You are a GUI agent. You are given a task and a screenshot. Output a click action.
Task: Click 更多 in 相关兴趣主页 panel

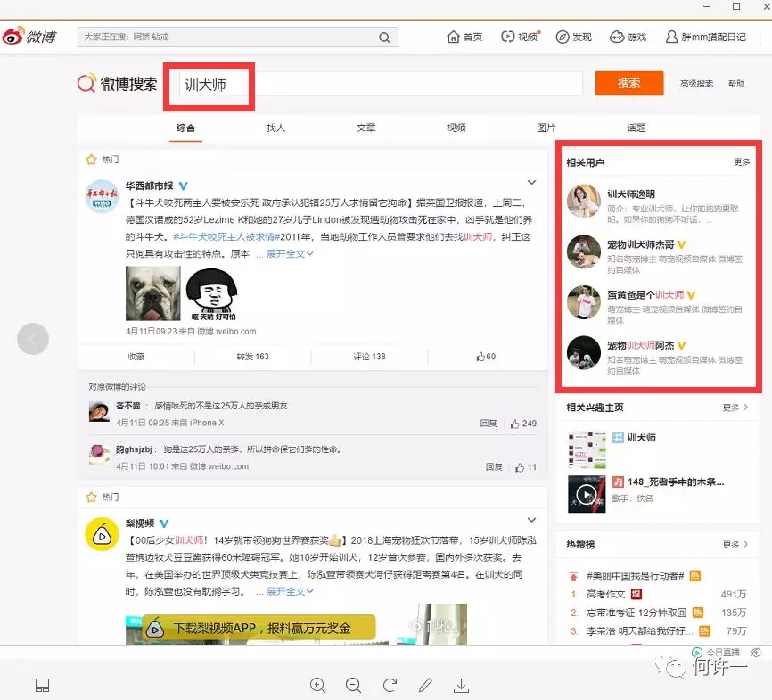[x=735, y=408]
